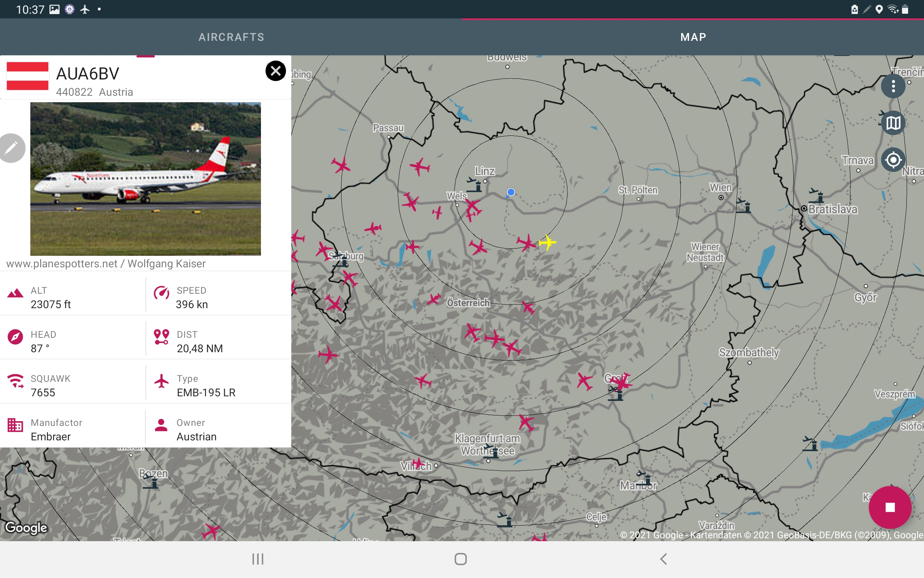Viewport: 924px width, 578px height.
Task: Tap the SQUAWK value 7655
Action: pos(43,393)
